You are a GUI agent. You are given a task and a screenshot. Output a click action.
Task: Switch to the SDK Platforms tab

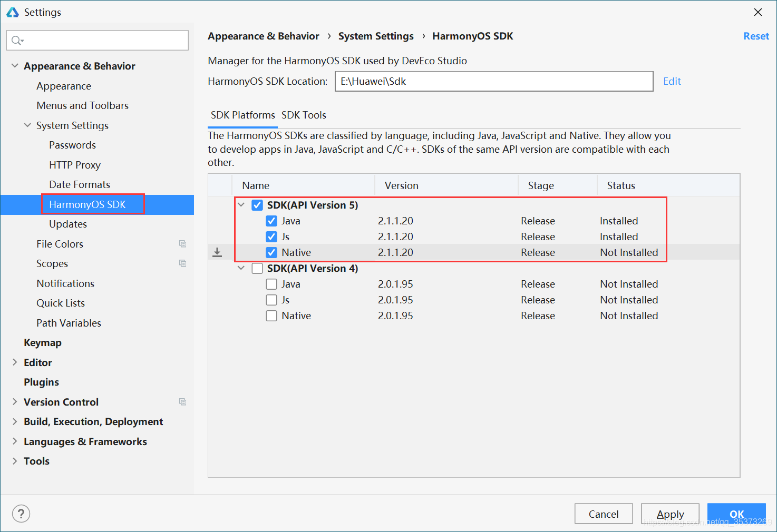pos(243,115)
